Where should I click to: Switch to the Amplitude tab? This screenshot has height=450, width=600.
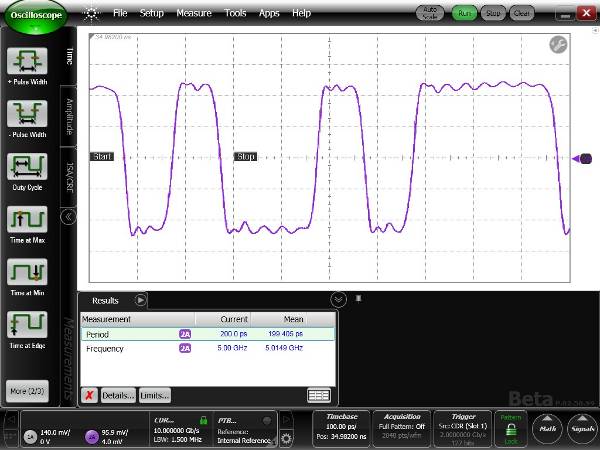point(70,117)
